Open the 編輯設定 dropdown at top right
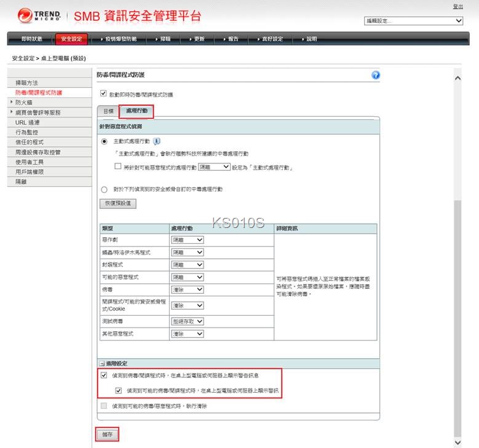This screenshot has height=448, width=479. [x=413, y=21]
